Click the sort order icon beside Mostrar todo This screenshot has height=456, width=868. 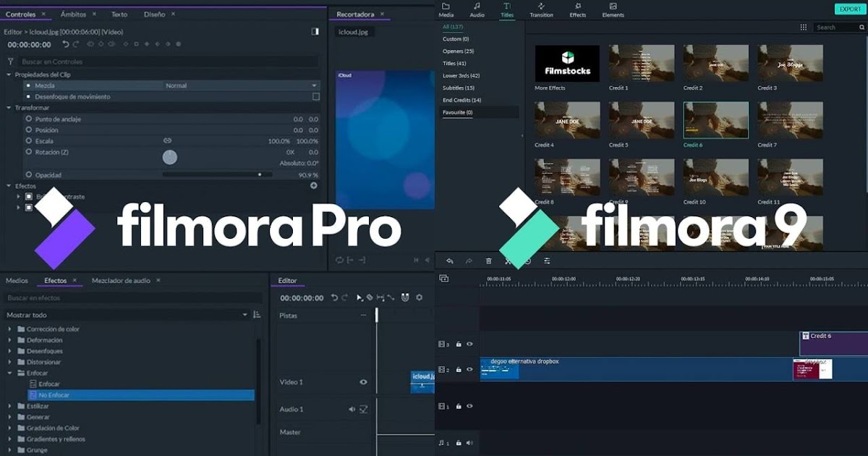[257, 315]
